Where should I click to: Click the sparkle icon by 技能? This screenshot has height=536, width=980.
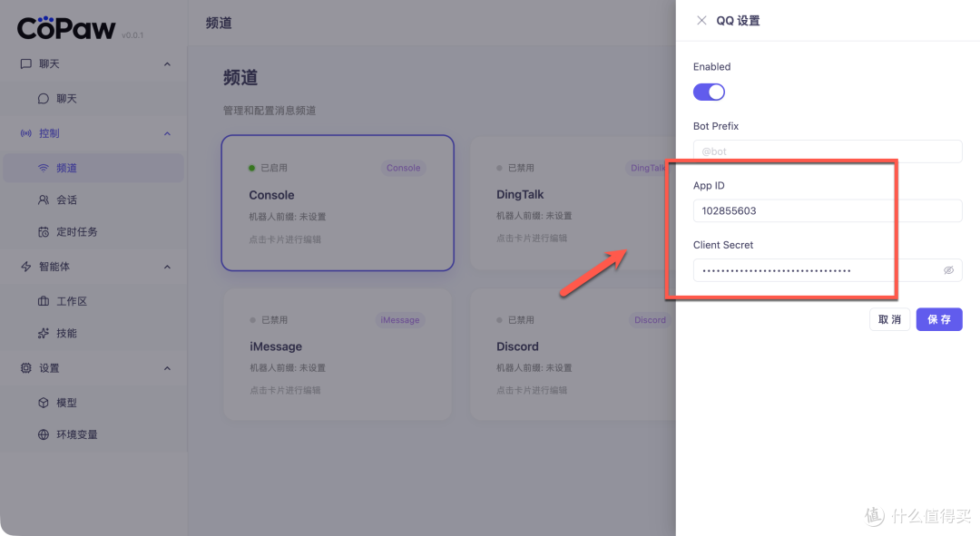click(44, 333)
